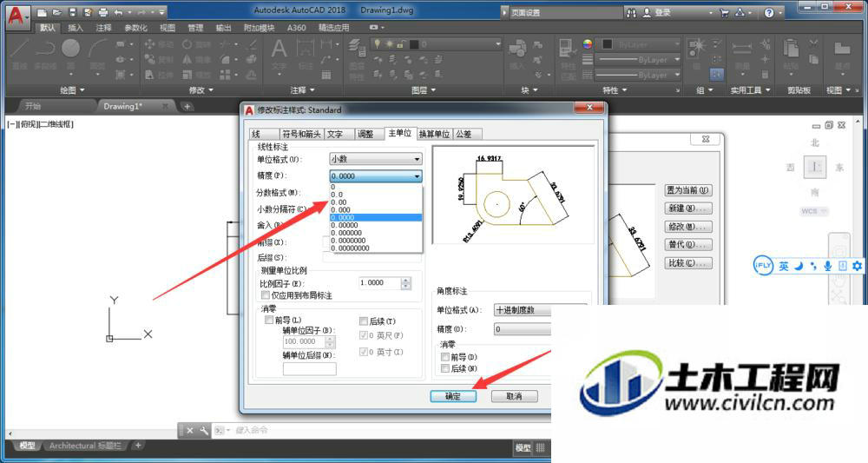Select the Line tool in the draw panel
This screenshot has height=463, width=868.
pos(20,54)
